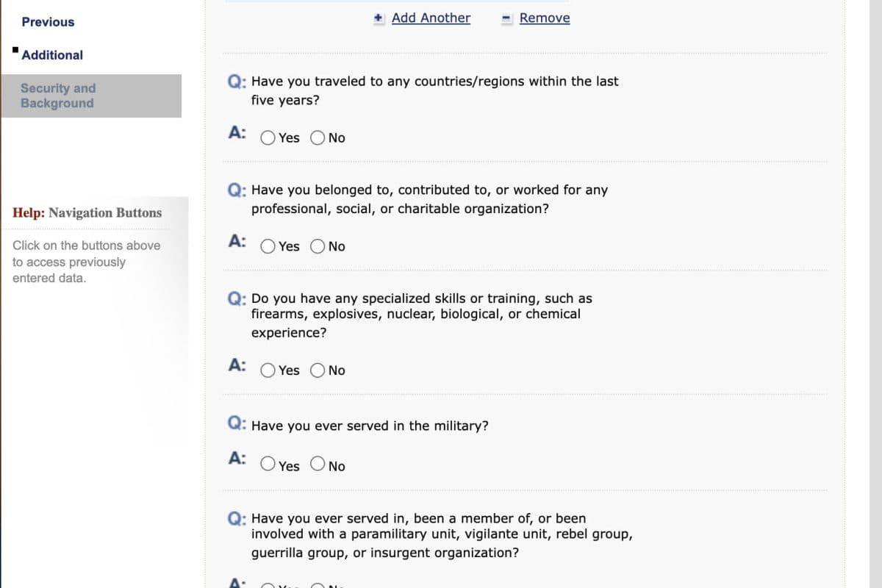The image size is (882, 588).
Task: Select No for traveled to countries question
Action: click(x=318, y=138)
